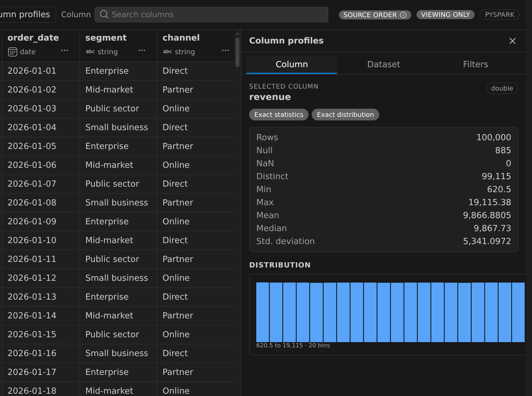Click the Source Order info icon

pyautogui.click(x=403, y=15)
